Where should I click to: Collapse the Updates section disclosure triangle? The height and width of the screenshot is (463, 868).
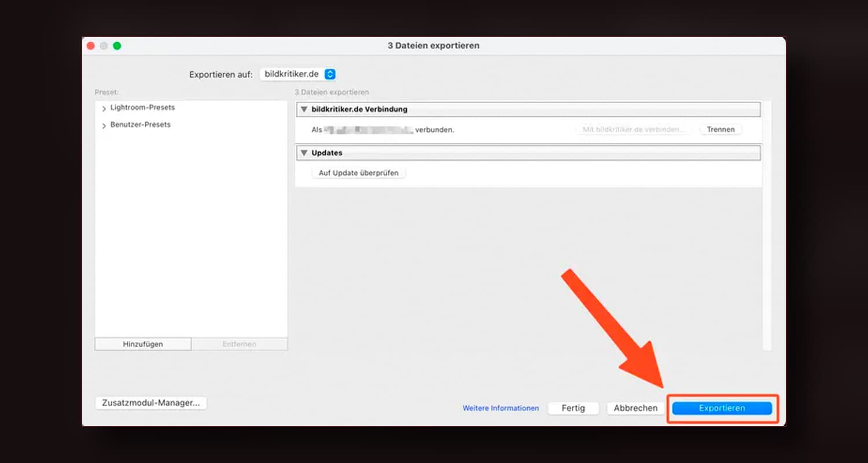(x=304, y=153)
